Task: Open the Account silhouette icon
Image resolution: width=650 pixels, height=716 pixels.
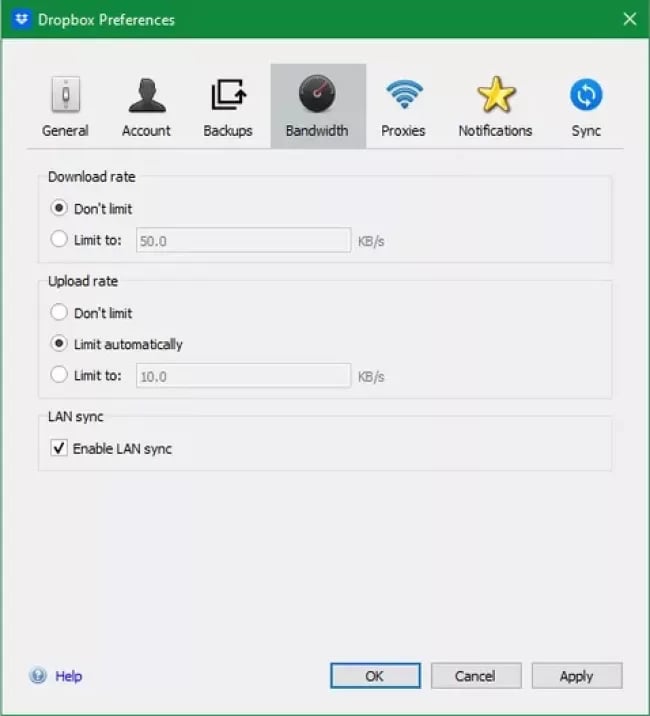Action: (x=147, y=95)
